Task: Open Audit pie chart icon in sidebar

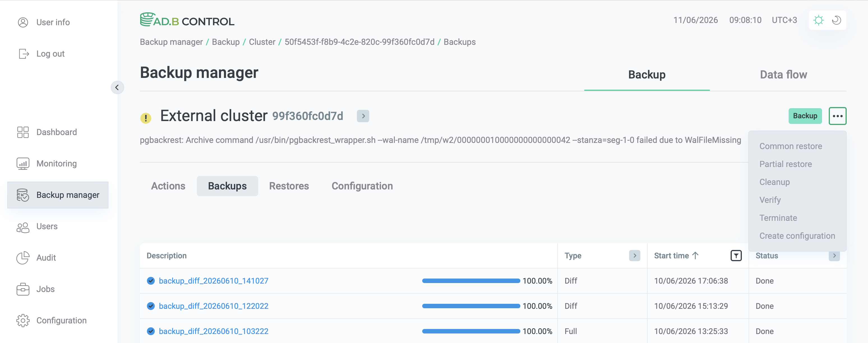Action: pyautogui.click(x=23, y=258)
